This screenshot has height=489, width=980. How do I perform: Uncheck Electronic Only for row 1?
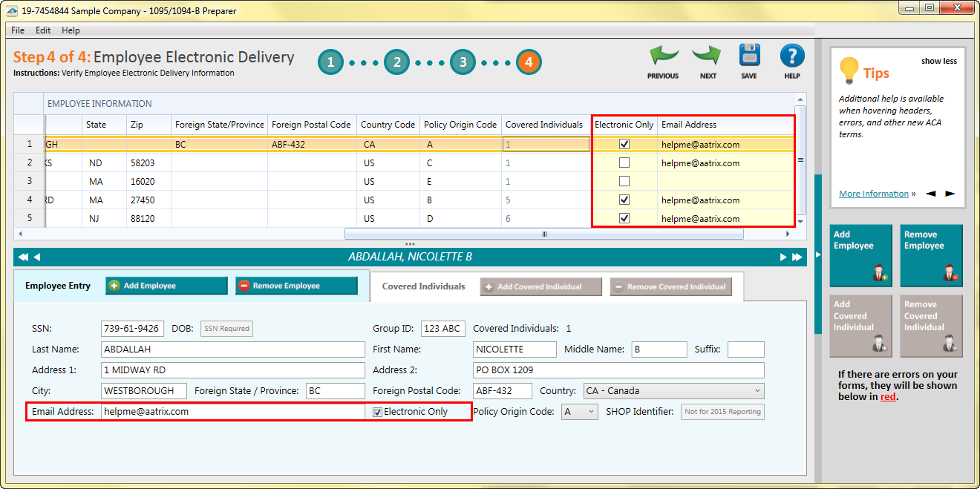pos(624,145)
